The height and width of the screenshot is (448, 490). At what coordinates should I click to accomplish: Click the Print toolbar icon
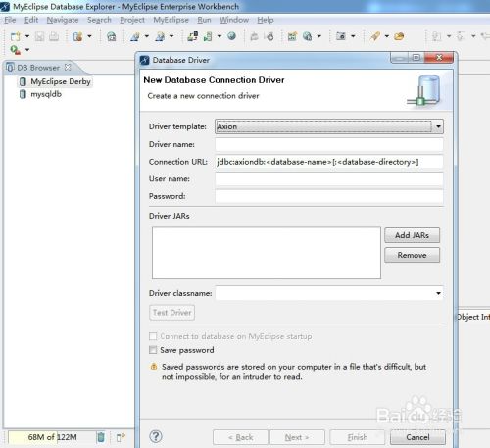point(54,36)
